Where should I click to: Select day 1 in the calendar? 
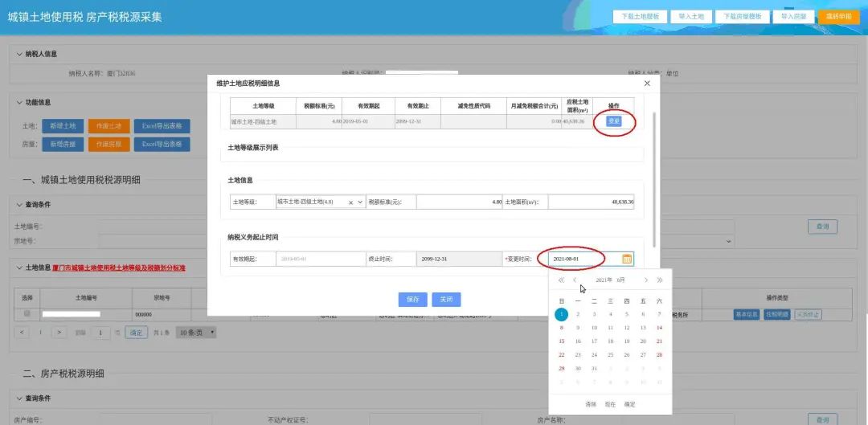point(561,314)
